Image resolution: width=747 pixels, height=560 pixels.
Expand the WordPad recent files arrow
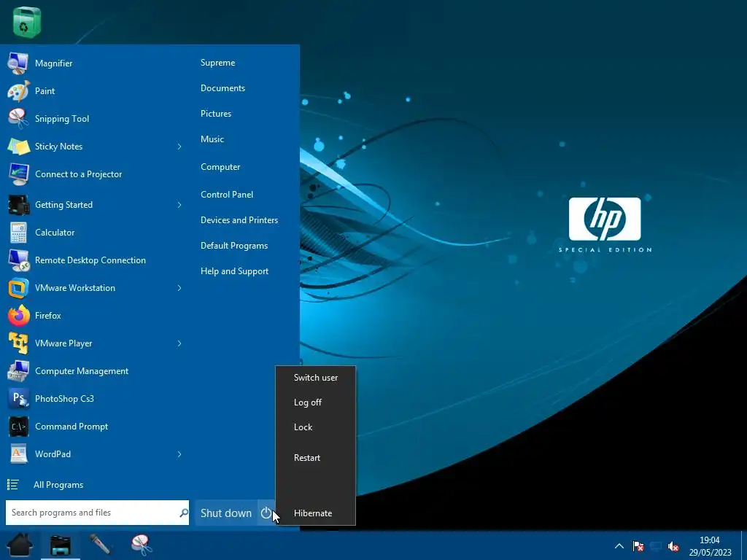coord(179,454)
